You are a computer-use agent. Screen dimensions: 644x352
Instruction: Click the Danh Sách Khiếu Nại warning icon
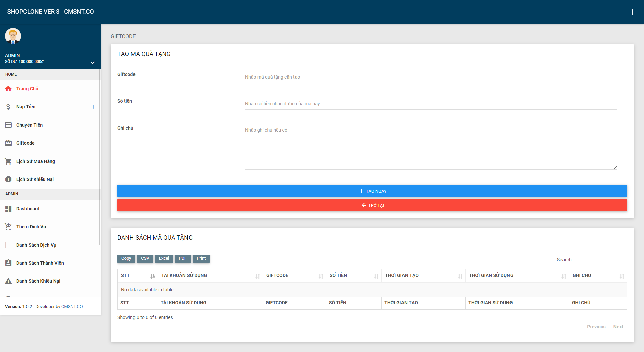(8, 281)
